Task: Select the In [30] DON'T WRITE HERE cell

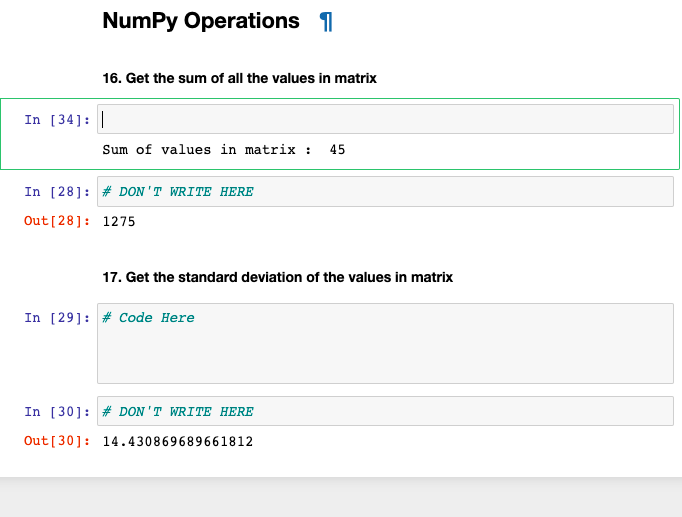Action: pos(385,411)
